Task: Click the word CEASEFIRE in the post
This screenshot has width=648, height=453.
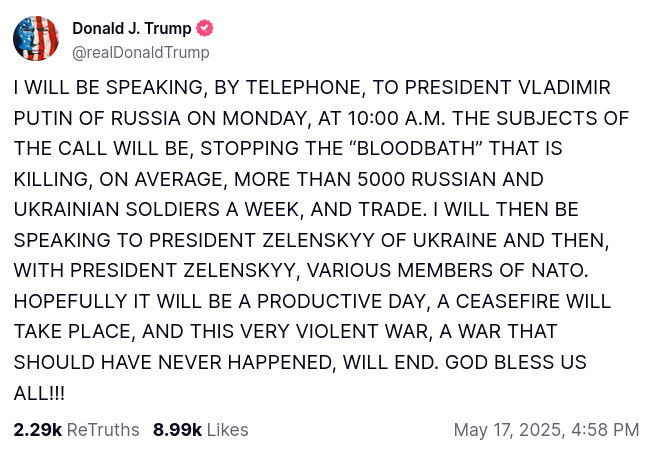Action: 508,301
